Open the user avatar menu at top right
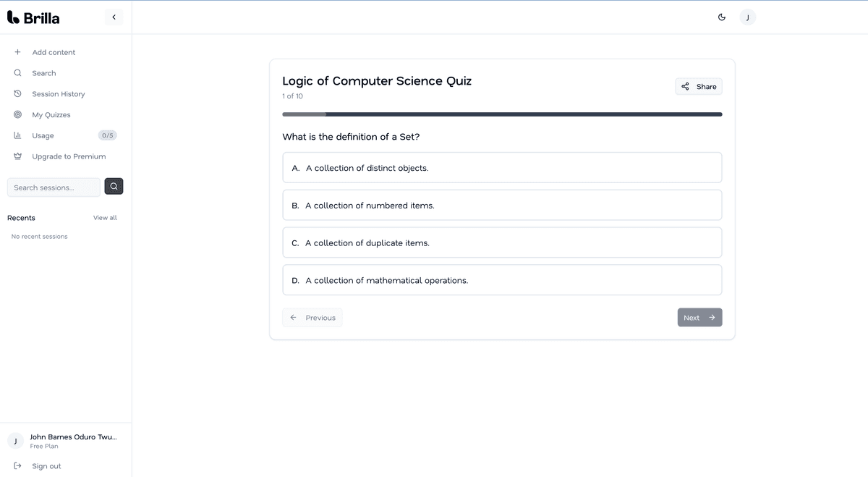 click(x=747, y=17)
